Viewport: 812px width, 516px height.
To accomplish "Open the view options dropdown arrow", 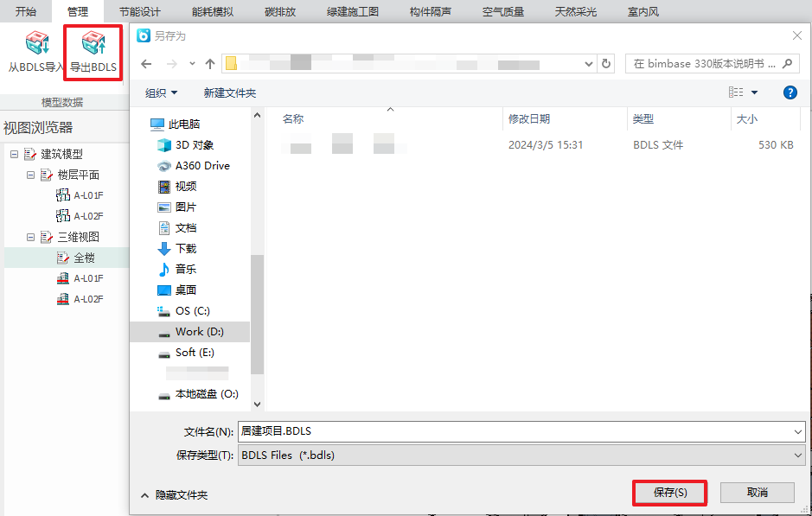I will click(755, 92).
